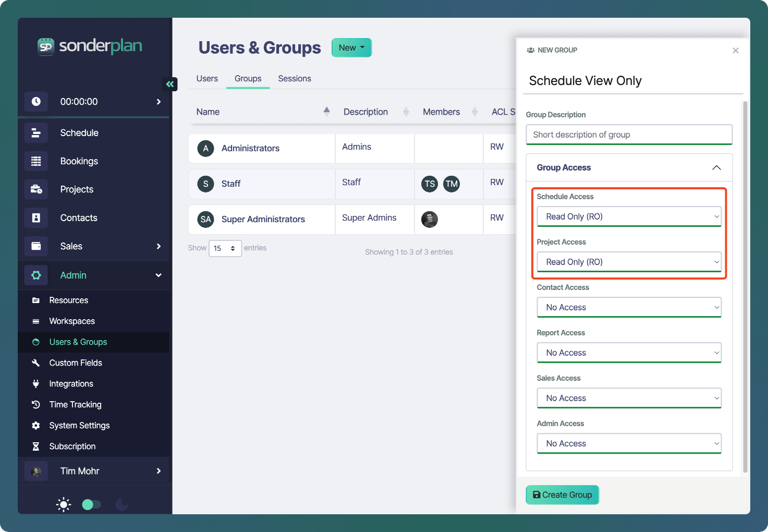Open Resources under Admin
The width and height of the screenshot is (768, 532).
coord(68,300)
